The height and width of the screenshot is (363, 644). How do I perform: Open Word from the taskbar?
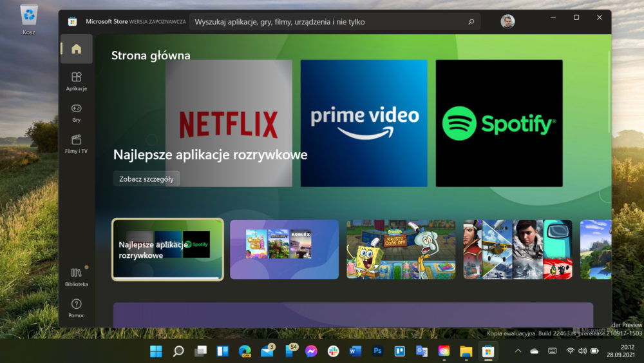click(355, 351)
